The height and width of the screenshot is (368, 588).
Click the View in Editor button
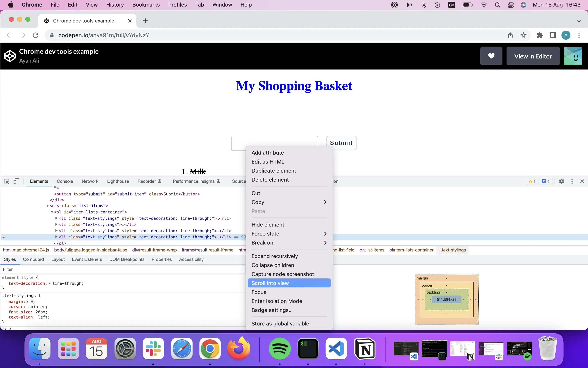click(533, 56)
